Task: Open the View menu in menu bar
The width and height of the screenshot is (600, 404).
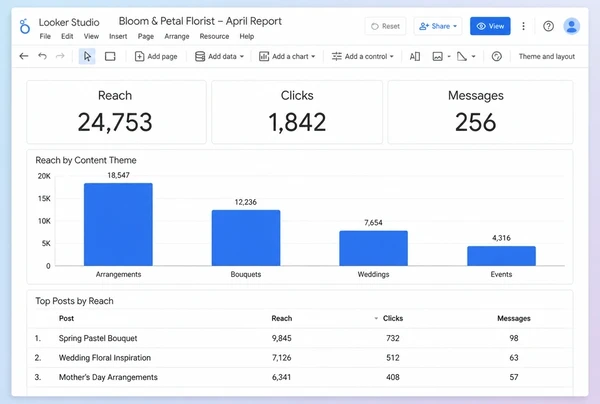Action: click(x=91, y=36)
